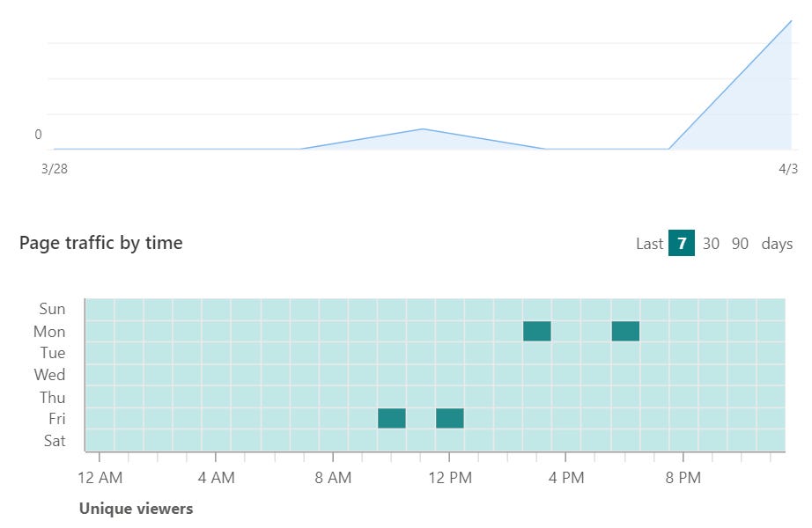Switch to the 30 days view
The width and height of the screenshot is (812, 528).
point(714,244)
